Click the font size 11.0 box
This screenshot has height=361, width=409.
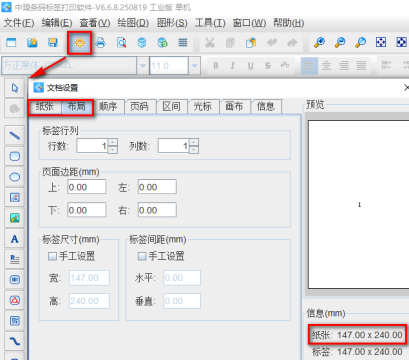coord(169,66)
